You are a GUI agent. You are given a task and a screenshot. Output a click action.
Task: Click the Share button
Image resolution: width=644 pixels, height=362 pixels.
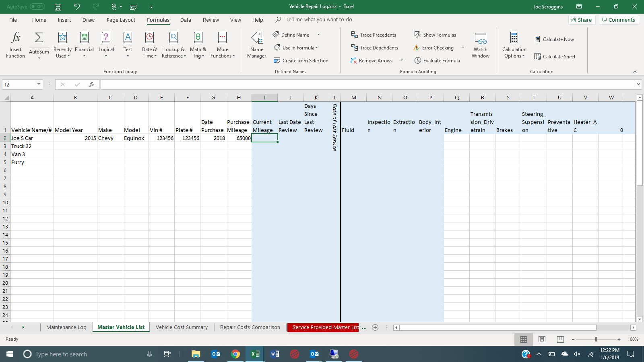click(x=582, y=19)
